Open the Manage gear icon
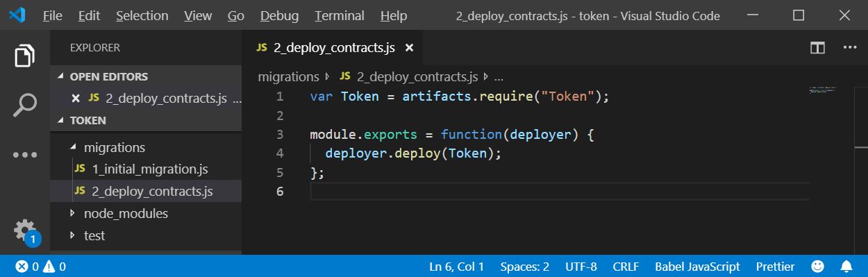This screenshot has width=868, height=277. point(25,230)
